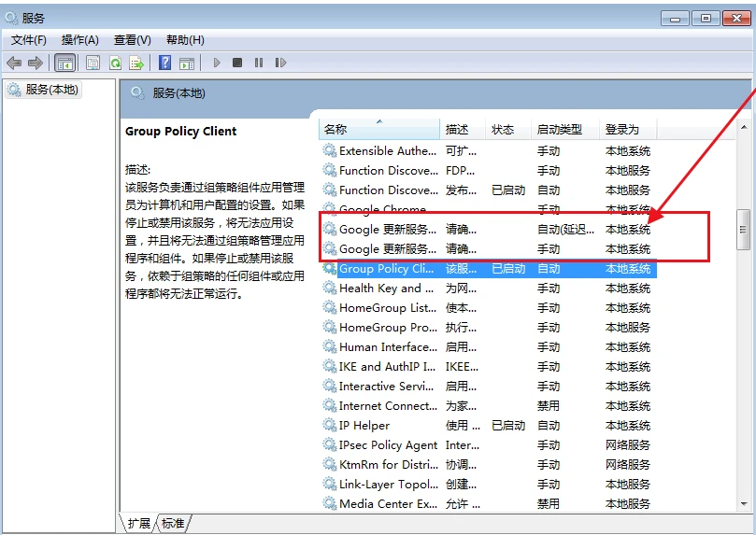Select the Interactive Servi... service name

click(386, 387)
